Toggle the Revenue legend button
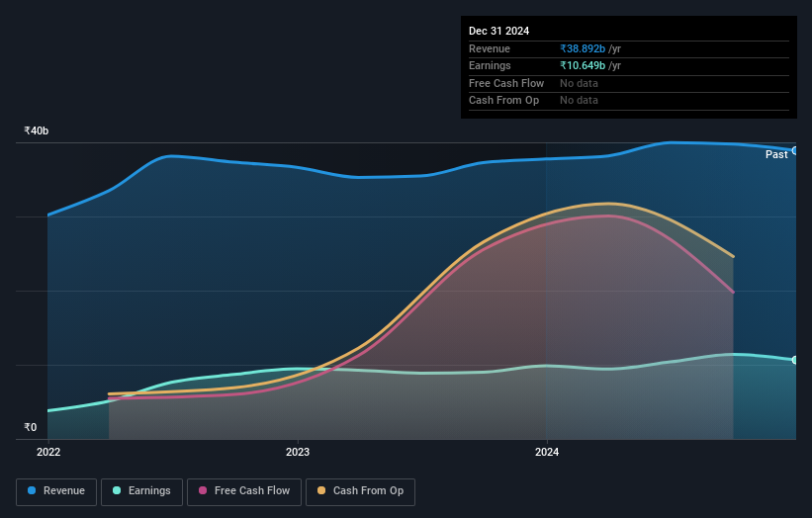 56,491
